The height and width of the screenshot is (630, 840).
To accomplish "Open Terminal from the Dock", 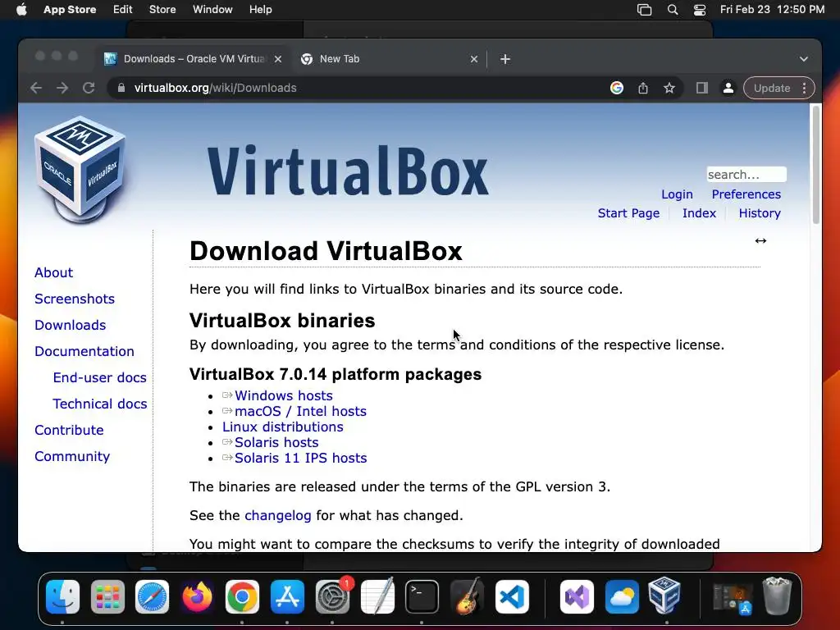I will [422, 596].
